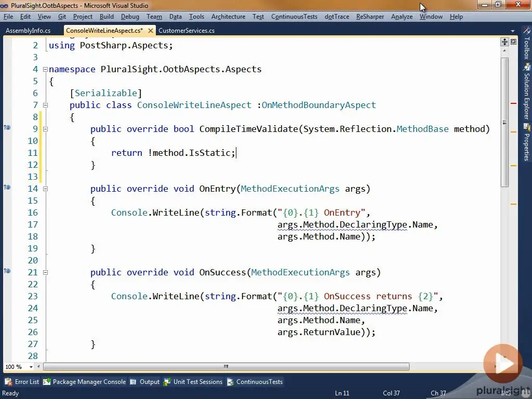The width and height of the screenshot is (532, 399).
Task: Open the Help menu
Action: (x=456, y=17)
